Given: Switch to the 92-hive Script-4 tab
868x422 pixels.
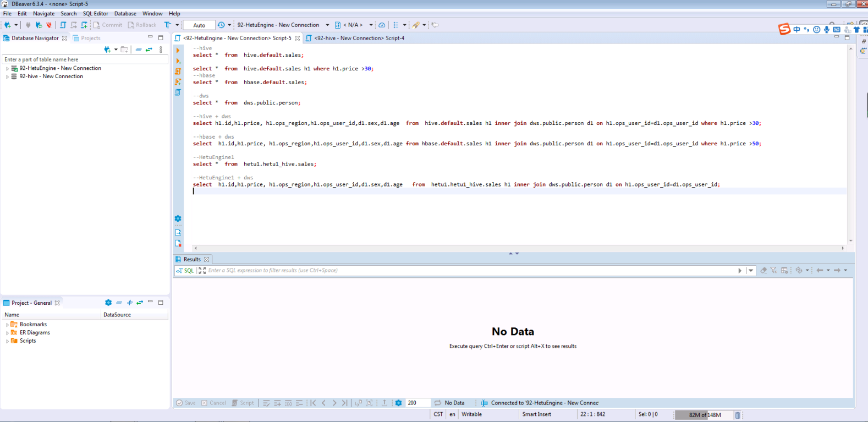Looking at the screenshot, I should [358, 38].
